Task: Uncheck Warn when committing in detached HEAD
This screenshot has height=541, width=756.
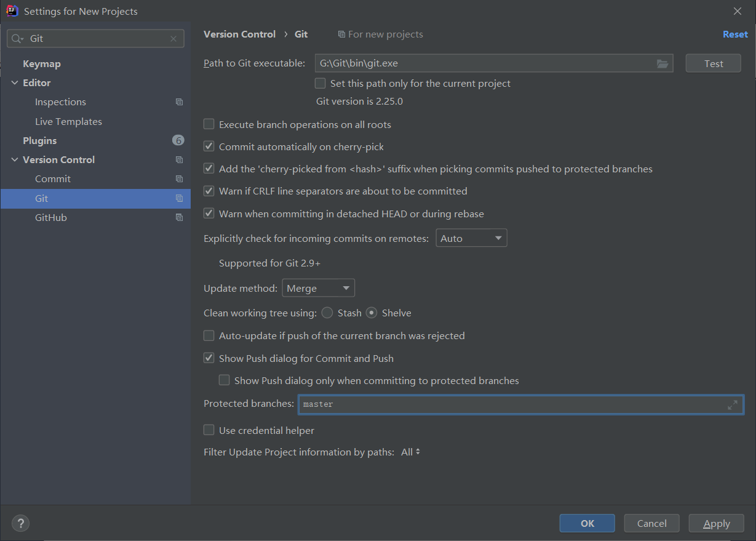Action: coord(209,214)
